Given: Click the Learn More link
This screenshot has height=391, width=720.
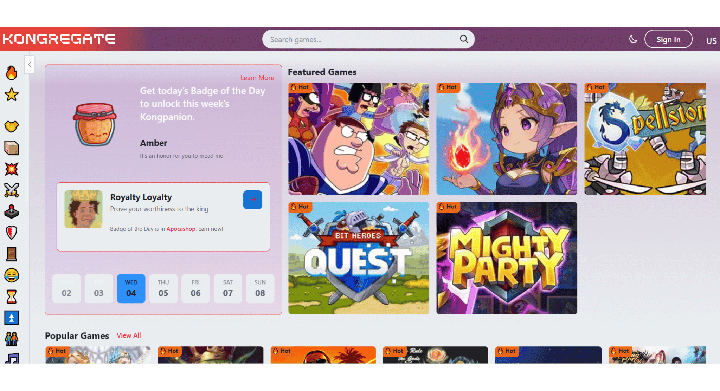Looking at the screenshot, I should point(257,78).
